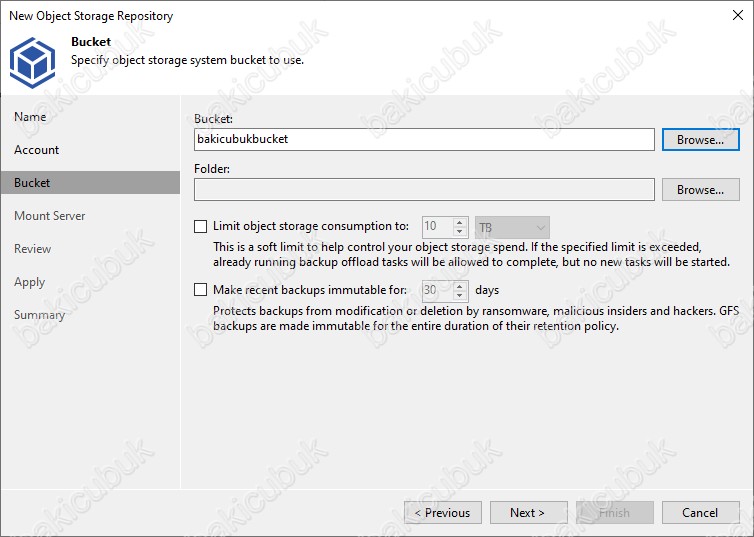This screenshot has width=754, height=537.
Task: Click the 'days' label
Action: point(487,290)
